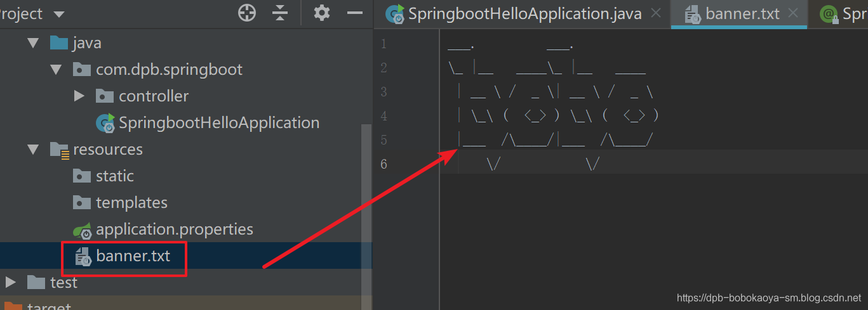Select test folder label
The width and height of the screenshot is (868, 310).
tap(63, 282)
